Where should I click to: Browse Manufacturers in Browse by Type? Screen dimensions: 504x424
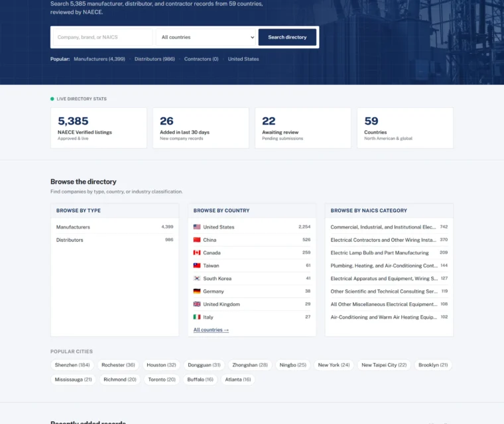click(x=115, y=227)
